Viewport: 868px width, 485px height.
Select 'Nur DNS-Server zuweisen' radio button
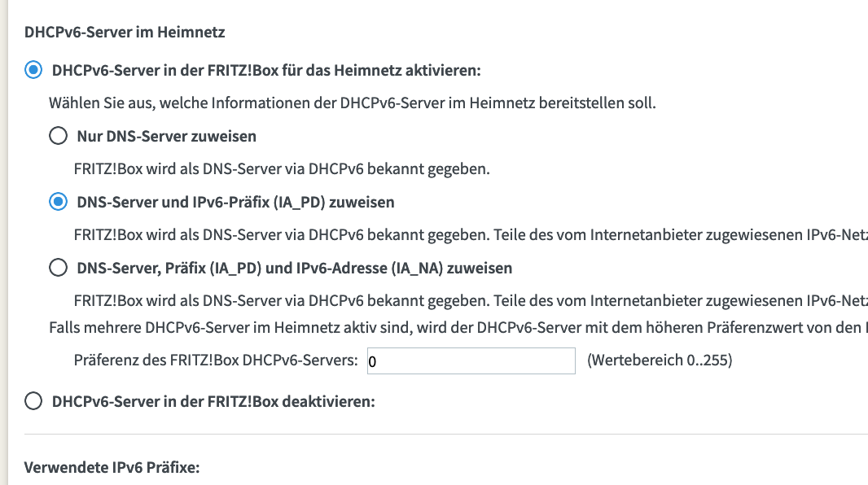pyautogui.click(x=58, y=136)
